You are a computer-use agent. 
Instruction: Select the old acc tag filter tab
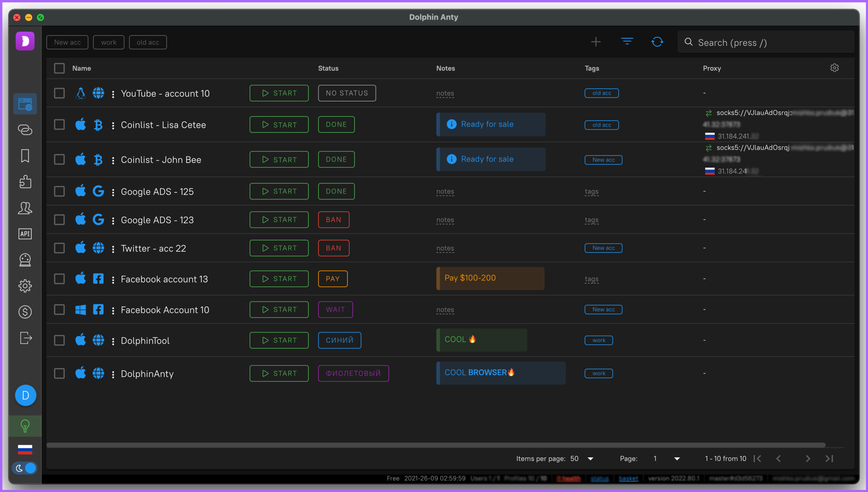pyautogui.click(x=147, y=42)
